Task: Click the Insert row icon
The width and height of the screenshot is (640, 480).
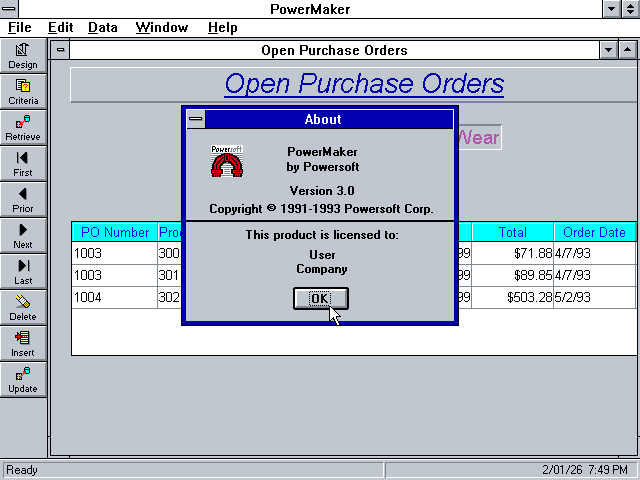Action: (23, 343)
